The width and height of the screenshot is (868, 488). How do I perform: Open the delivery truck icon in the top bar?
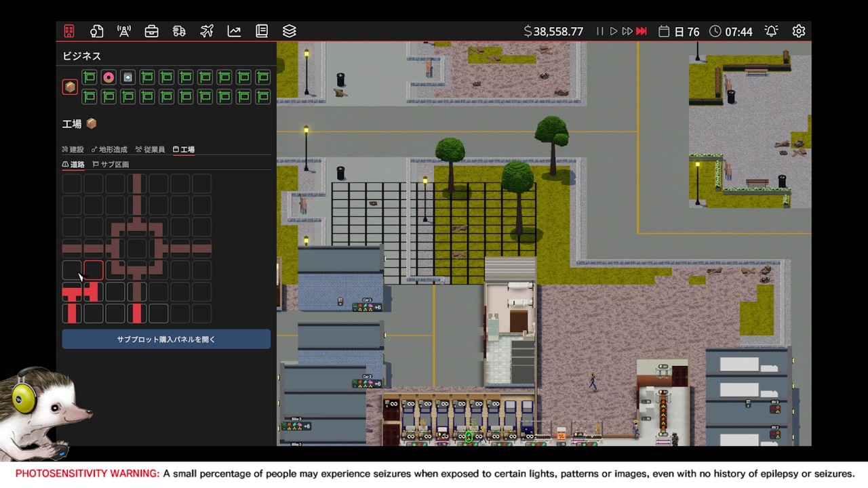pos(179,31)
